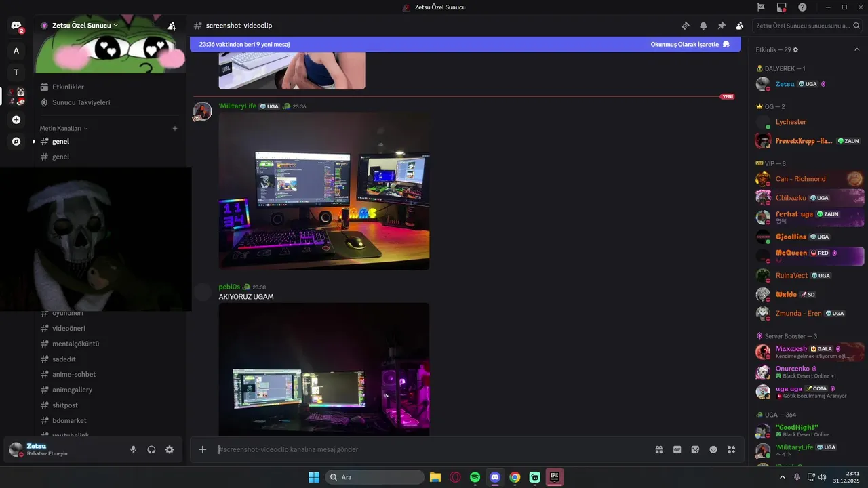
Task: Open notification settings bell icon
Action: point(703,26)
